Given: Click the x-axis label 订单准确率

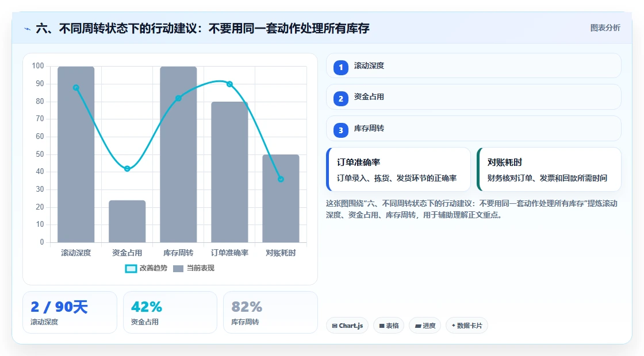Looking at the screenshot, I should coord(229,253).
